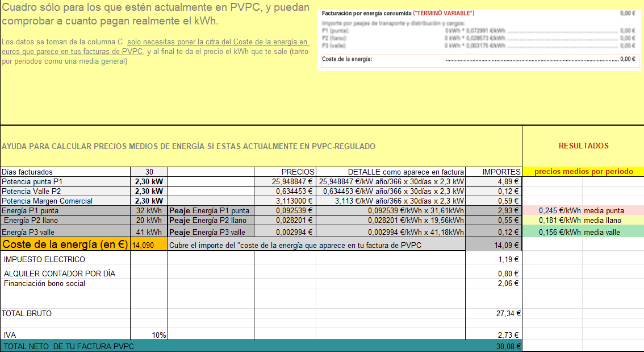This screenshot has width=644, height=352.
Task: Select the 2,30 kW cell for Potencia Valle P2
Action: pyautogui.click(x=149, y=191)
